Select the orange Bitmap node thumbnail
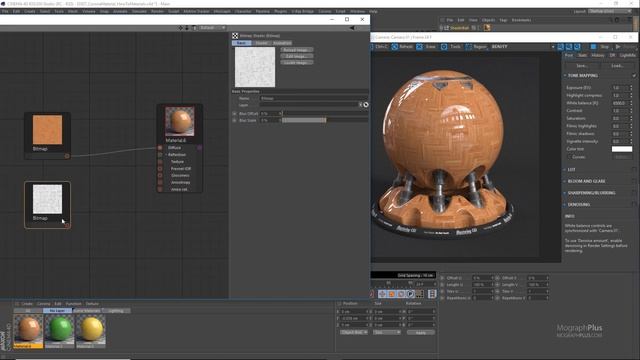Viewport: 640px width, 360px height. pyautogui.click(x=47, y=130)
